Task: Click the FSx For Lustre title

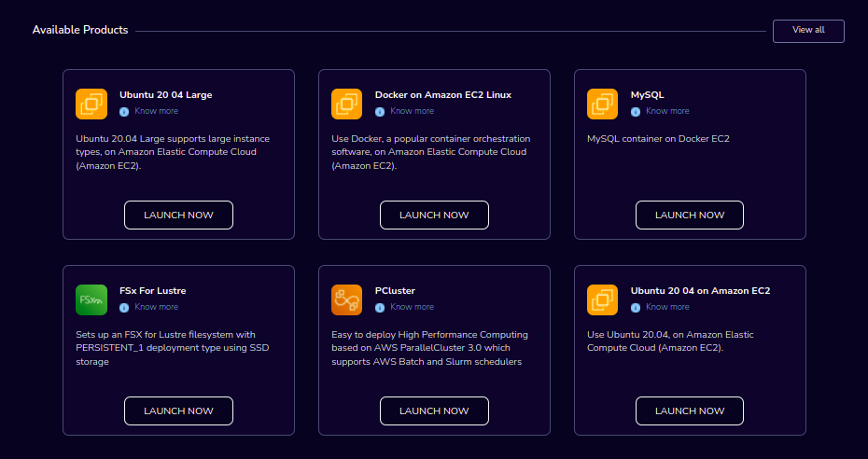Action: (153, 291)
